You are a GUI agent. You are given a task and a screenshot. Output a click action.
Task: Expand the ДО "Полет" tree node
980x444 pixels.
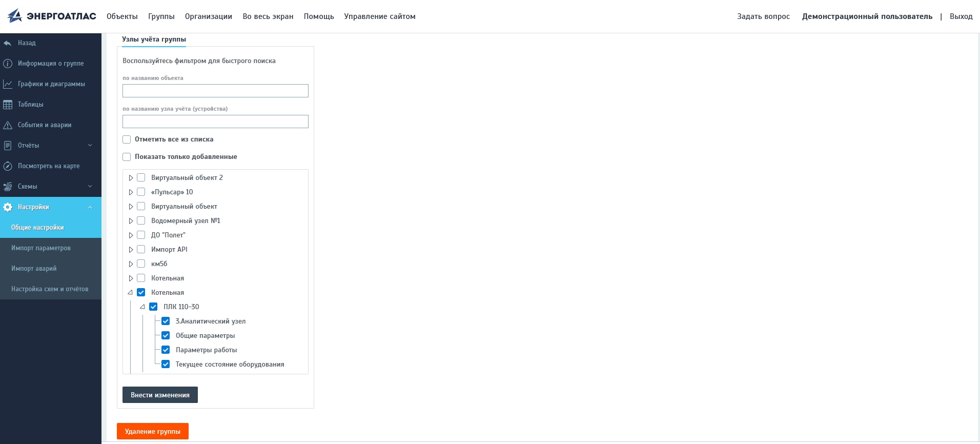point(131,235)
